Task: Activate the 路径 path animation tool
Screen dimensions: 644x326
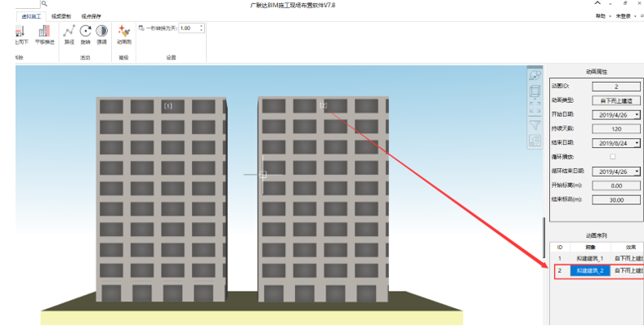Action: tap(69, 34)
